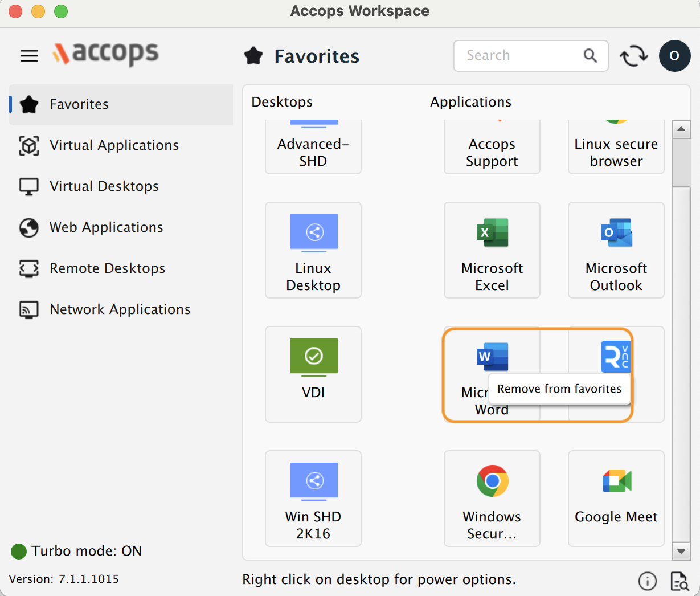Open the hamburger menu
The width and height of the screenshot is (700, 596).
(x=29, y=56)
